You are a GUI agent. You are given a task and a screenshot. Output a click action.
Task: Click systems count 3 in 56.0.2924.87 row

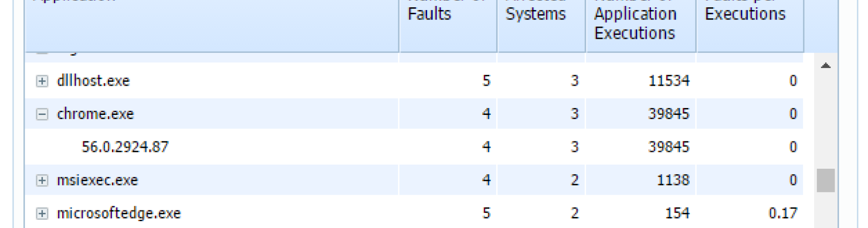click(x=575, y=147)
